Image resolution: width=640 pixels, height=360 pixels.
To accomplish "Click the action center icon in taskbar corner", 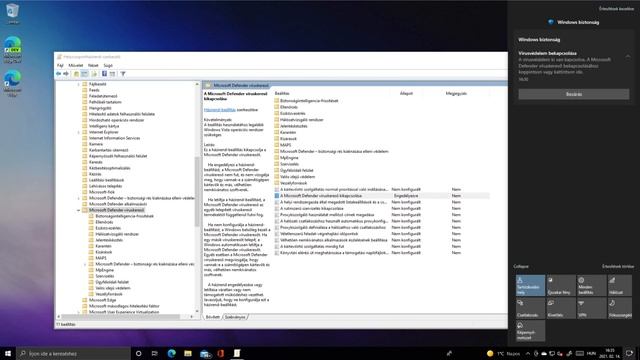I will point(630,353).
